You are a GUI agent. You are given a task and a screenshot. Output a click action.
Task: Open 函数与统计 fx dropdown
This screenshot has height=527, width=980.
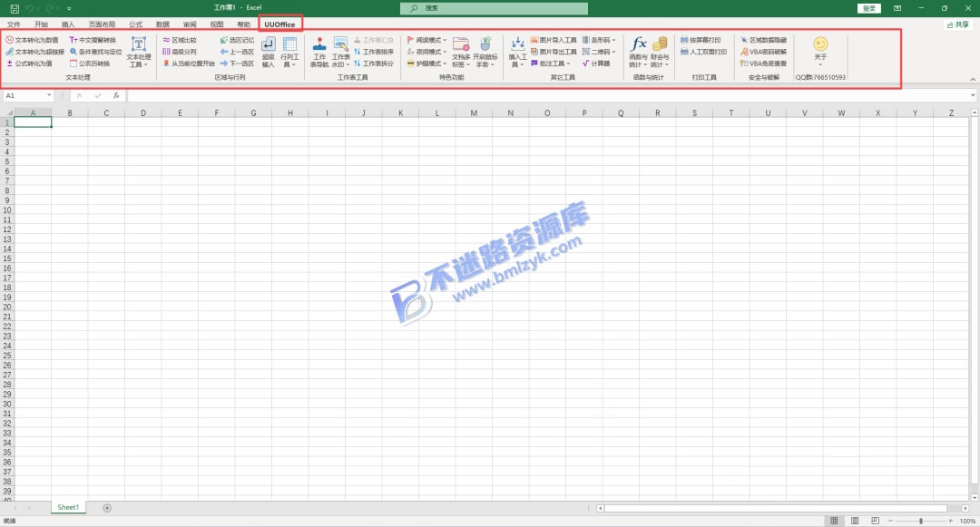[x=638, y=52]
